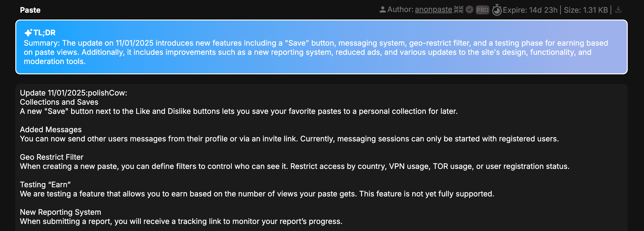Click the TL;DR title text
644x231 pixels.
45,32
